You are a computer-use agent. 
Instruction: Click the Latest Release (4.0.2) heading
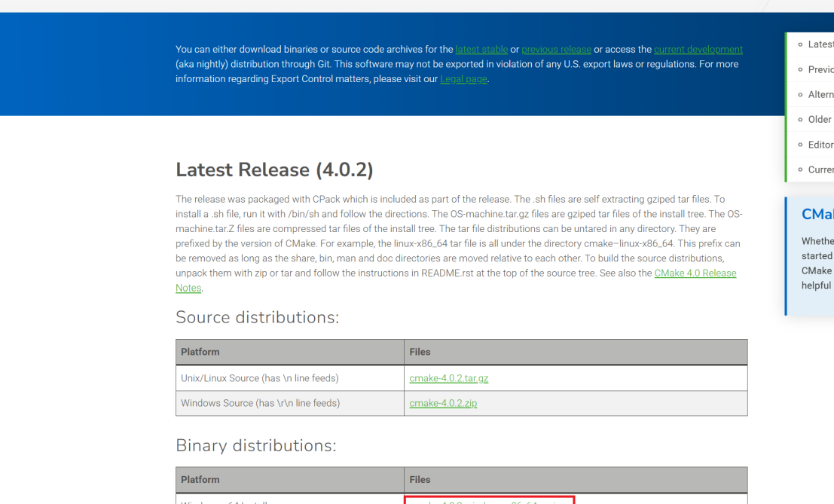pyautogui.click(x=274, y=170)
